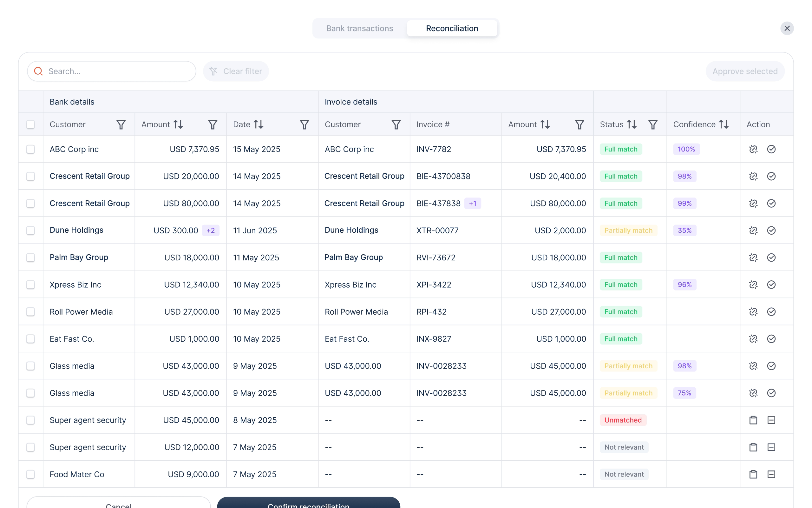The width and height of the screenshot is (812, 508).
Task: Close the reconciliation dialog with X
Action: [787, 28]
